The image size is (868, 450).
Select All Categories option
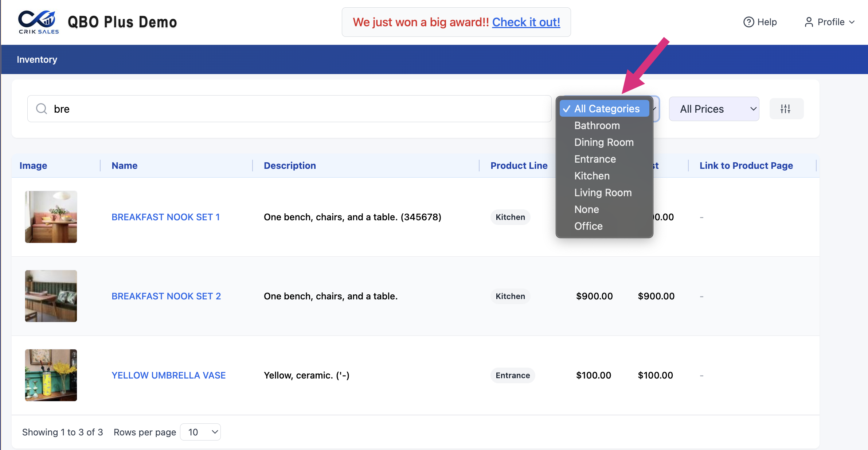(x=604, y=109)
